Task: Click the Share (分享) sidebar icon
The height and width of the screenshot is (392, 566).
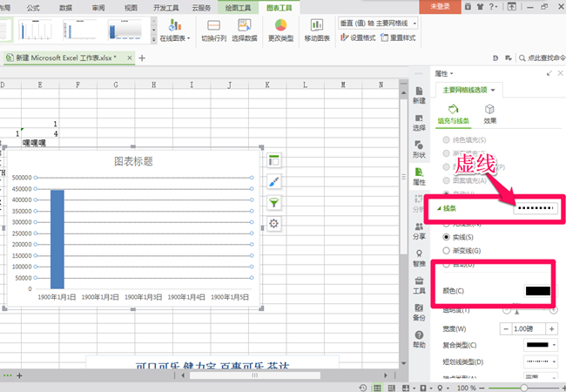Action: [x=419, y=231]
